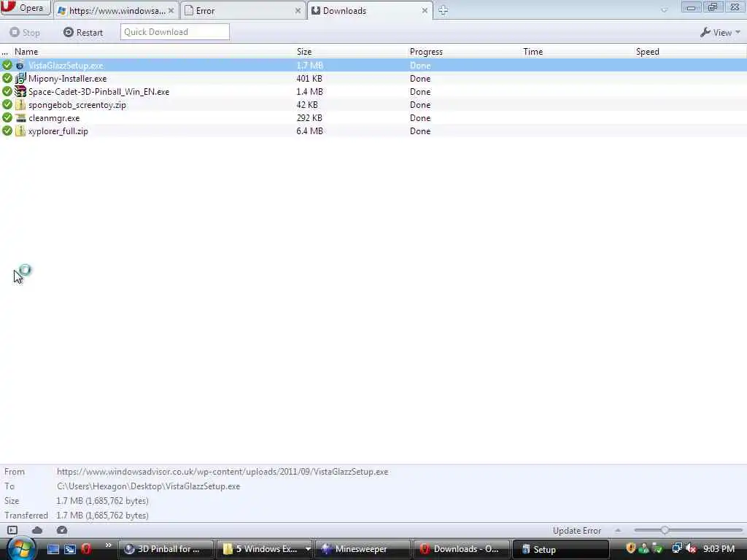Select cleanmgr.exe download row
747x560 pixels.
tap(373, 117)
